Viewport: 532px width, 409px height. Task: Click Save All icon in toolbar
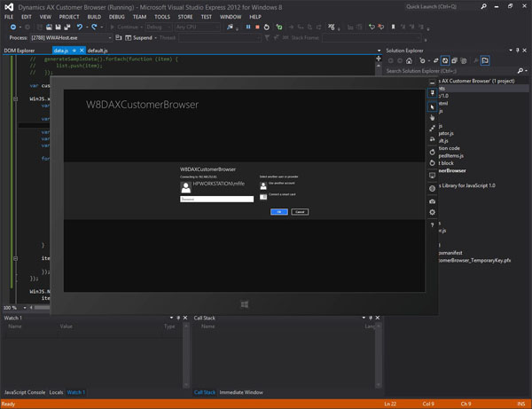click(x=67, y=27)
